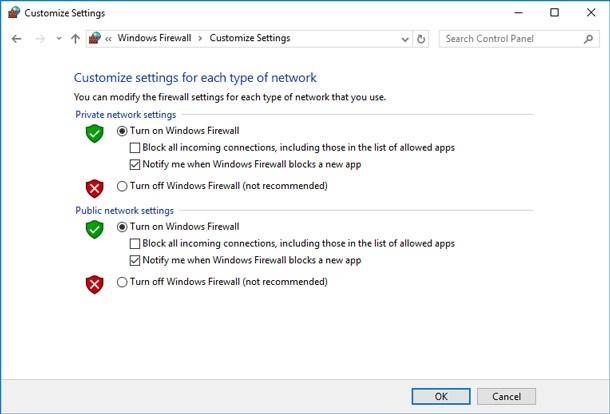
Task: Check Block all incoming connections for Public network
Action: [135, 244]
